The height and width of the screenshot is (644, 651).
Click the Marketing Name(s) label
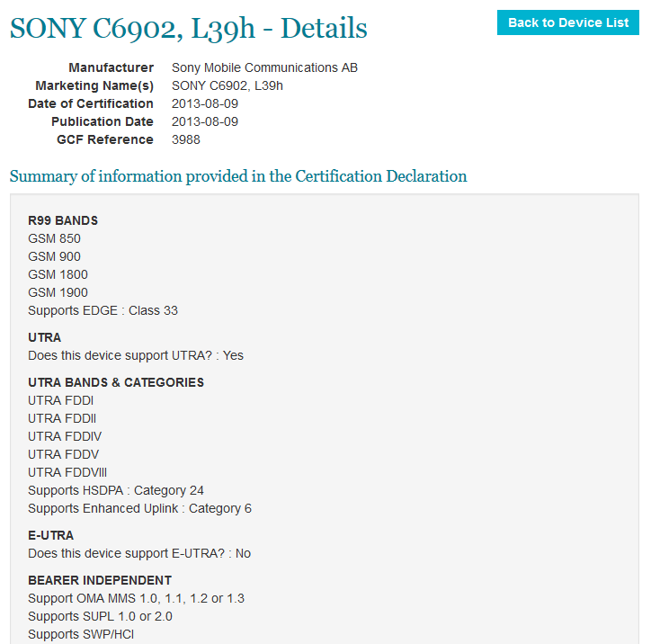point(94,85)
